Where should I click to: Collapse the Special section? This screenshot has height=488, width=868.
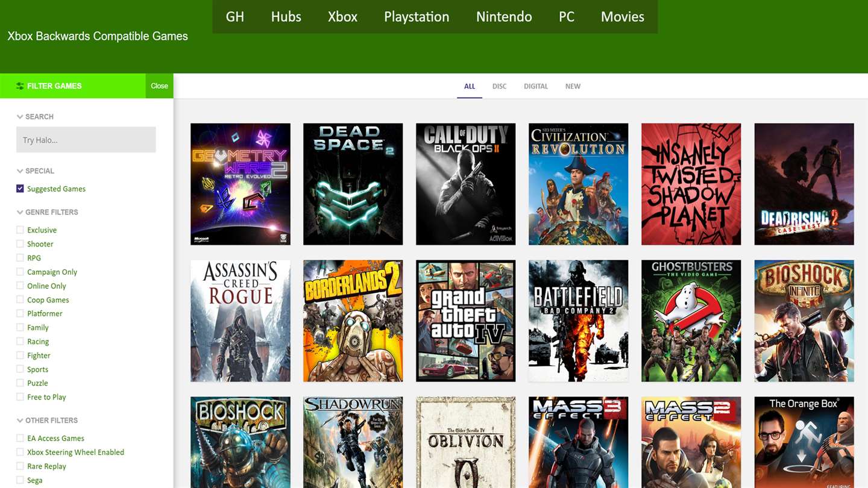point(20,171)
